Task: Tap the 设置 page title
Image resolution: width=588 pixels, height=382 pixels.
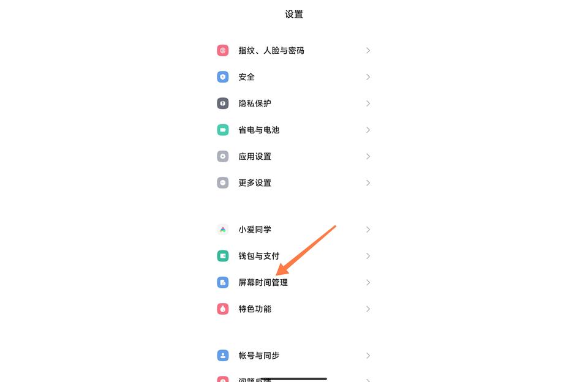Action: click(x=294, y=14)
